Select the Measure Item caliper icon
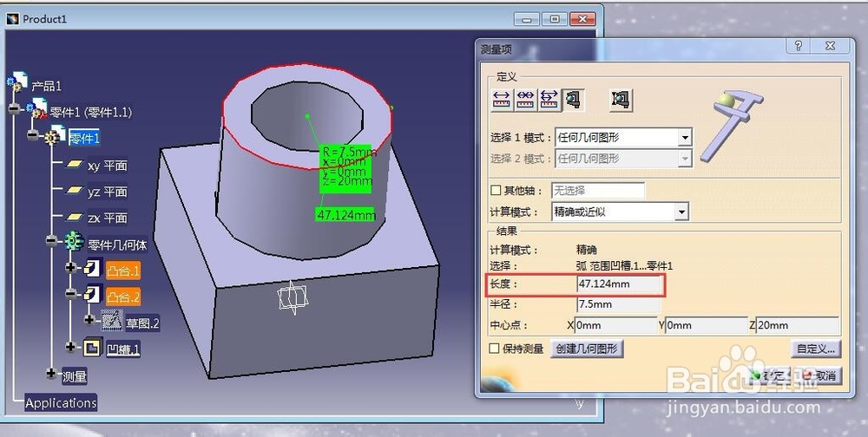Viewport: 868px width, 437px height. [x=572, y=100]
